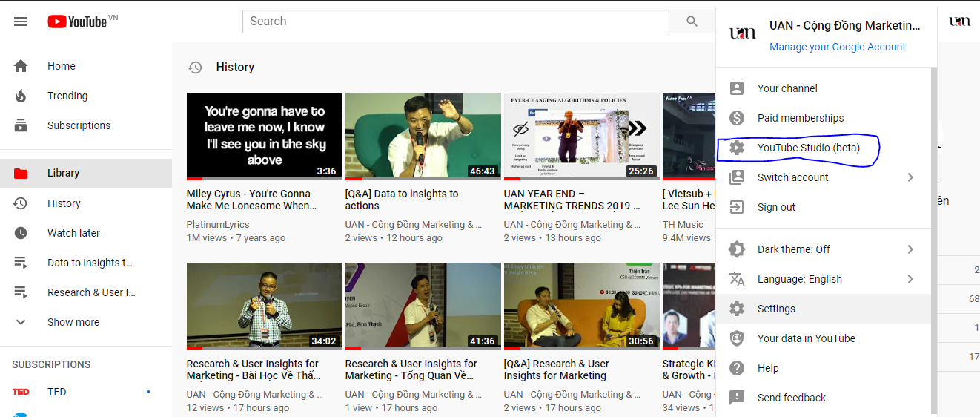
Task: Click the Your channel person icon
Action: (x=737, y=88)
